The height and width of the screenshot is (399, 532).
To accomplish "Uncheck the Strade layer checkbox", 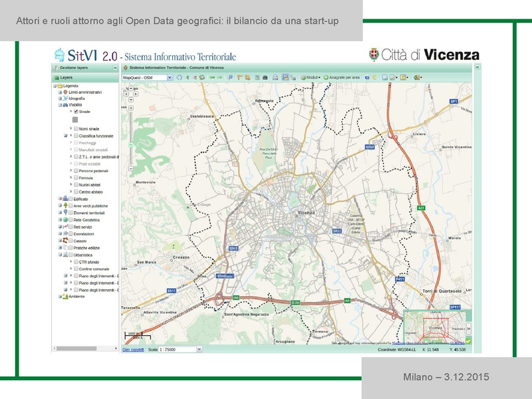I will click(x=75, y=111).
